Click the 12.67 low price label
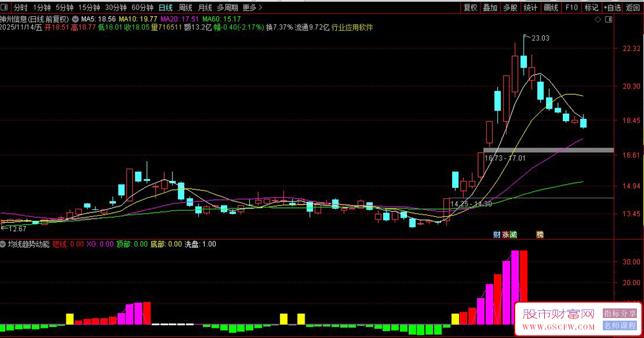 (x=17, y=229)
